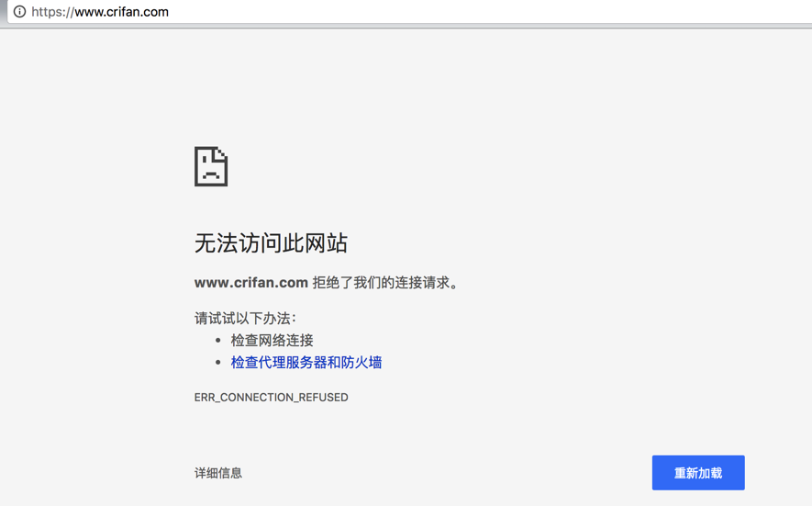Click the site info icon in address bar
The image size is (812, 506).
click(x=19, y=11)
